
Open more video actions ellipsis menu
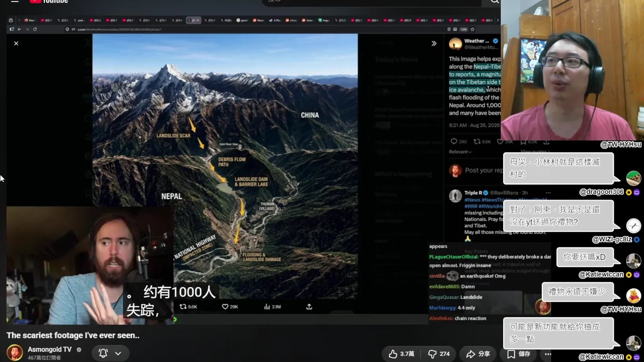[548, 354]
